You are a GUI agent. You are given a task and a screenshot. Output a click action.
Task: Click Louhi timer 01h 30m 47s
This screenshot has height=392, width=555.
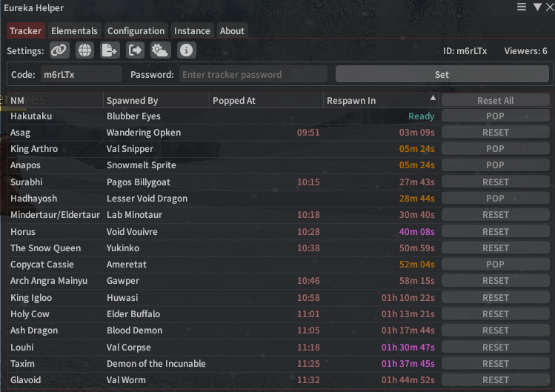(408, 347)
